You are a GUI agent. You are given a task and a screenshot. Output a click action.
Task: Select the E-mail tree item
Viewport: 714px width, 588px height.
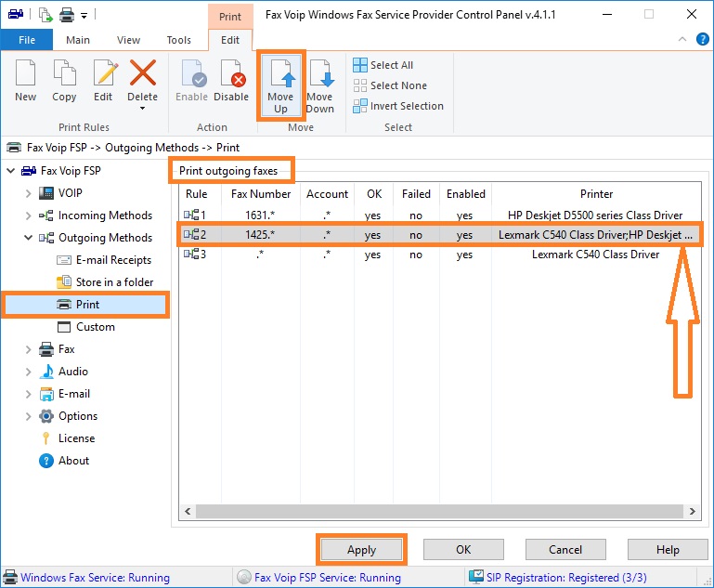click(x=65, y=394)
